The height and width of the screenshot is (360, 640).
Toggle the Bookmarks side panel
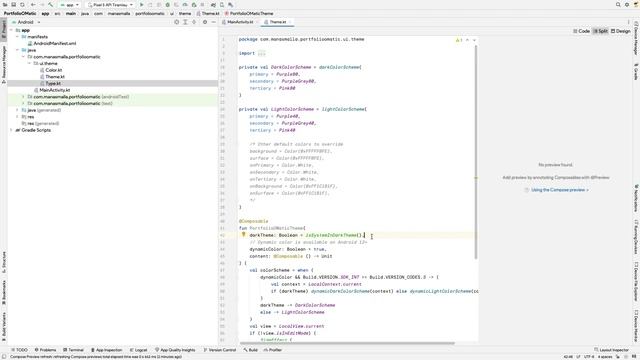[x=4, y=292]
